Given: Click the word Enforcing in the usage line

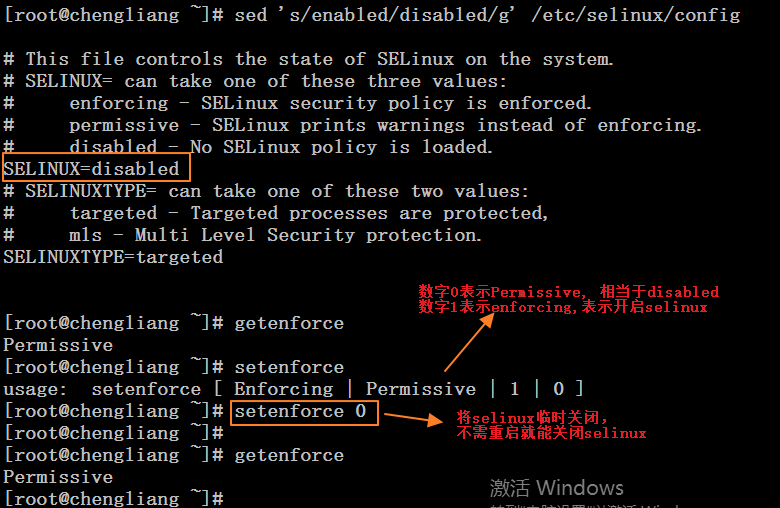Looking at the screenshot, I should [284, 389].
